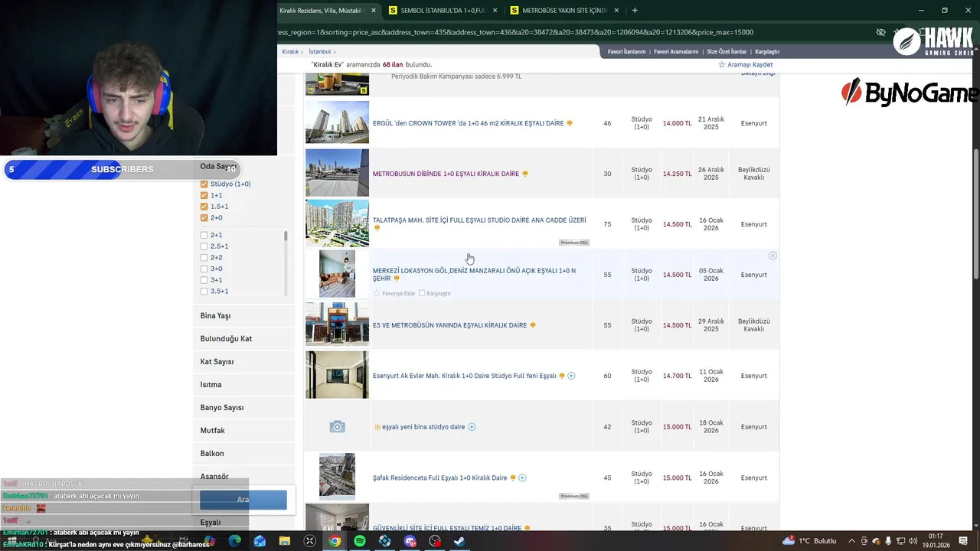Screen dimensions: 980x551
Task: Open Spotify from the taskbar
Action: [360, 541]
